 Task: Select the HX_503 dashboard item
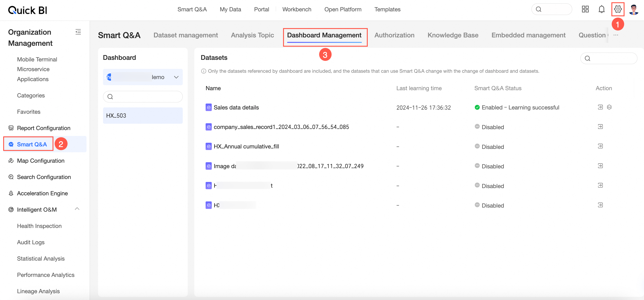point(143,115)
